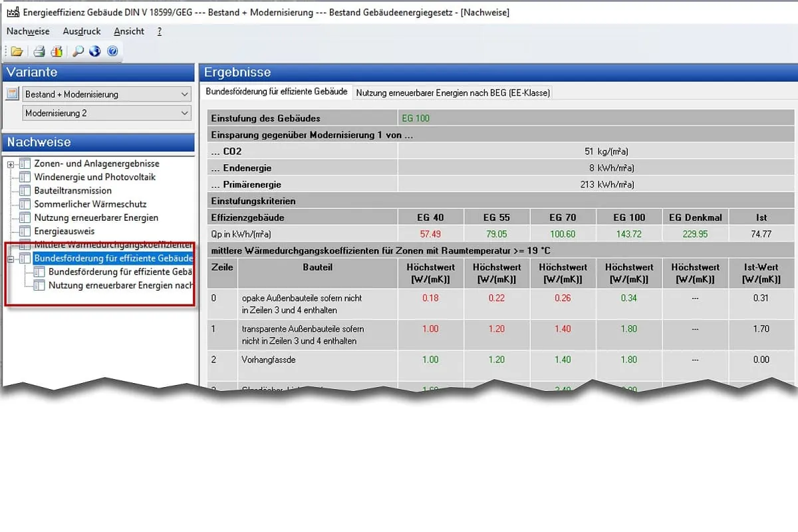
Task: Click the open folder toolbar icon
Action: (x=17, y=51)
